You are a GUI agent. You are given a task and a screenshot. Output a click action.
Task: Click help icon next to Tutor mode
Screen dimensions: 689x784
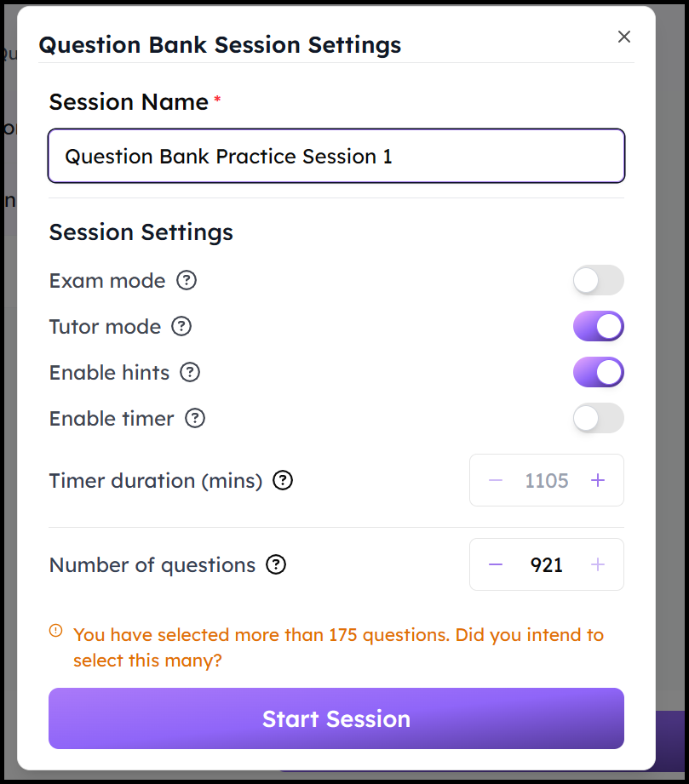[x=181, y=326]
